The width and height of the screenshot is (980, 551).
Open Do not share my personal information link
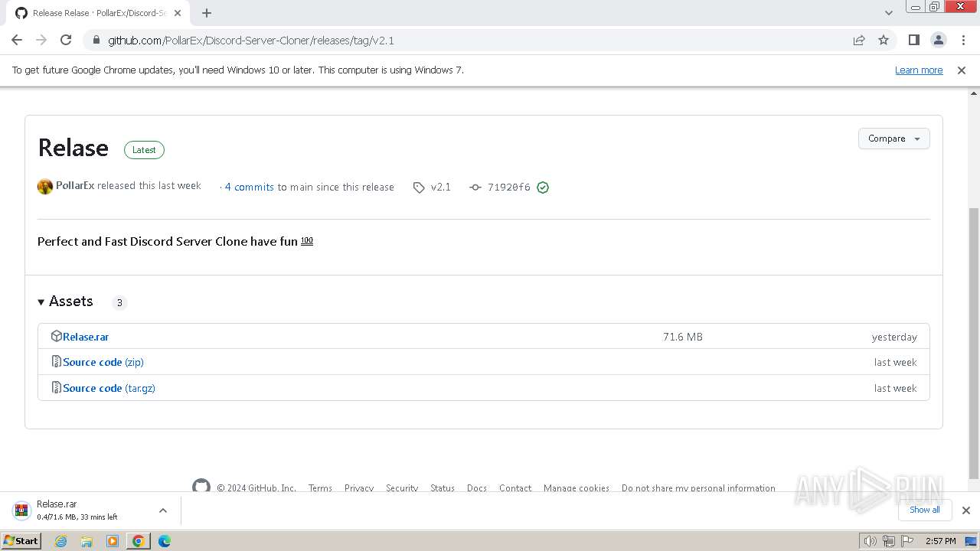click(x=698, y=488)
